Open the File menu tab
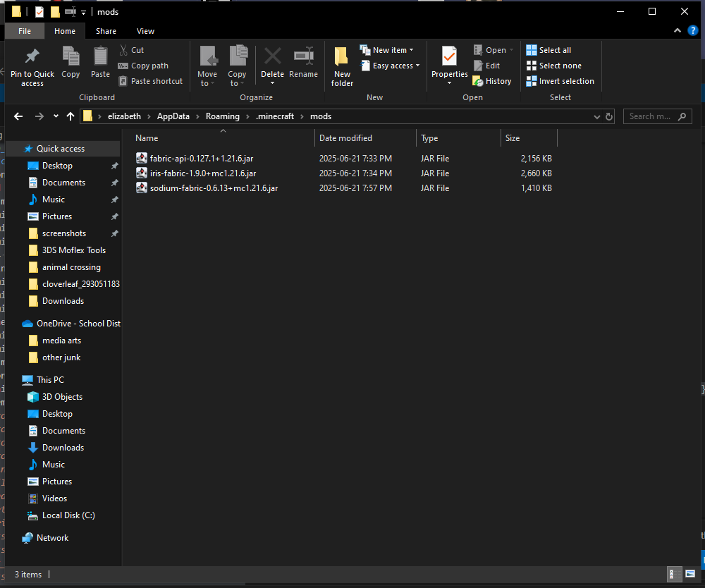Viewport: 705px width, 588px height. pos(25,31)
